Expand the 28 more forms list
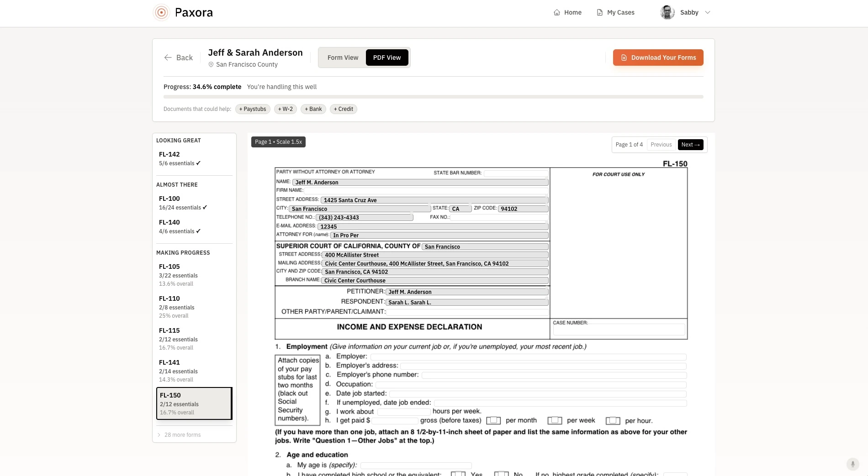 point(179,435)
